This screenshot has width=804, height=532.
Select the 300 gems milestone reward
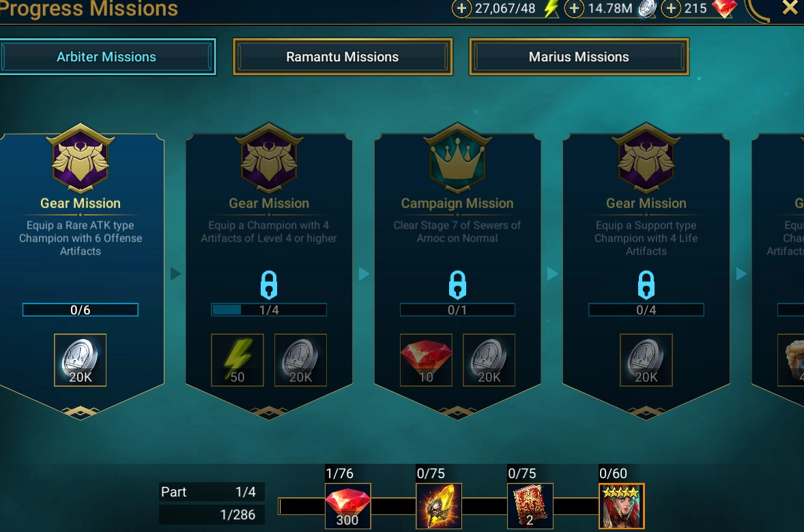click(347, 506)
